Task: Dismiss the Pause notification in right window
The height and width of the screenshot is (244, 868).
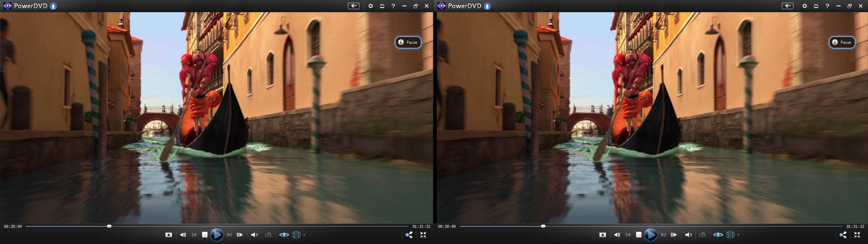Action: [x=842, y=42]
